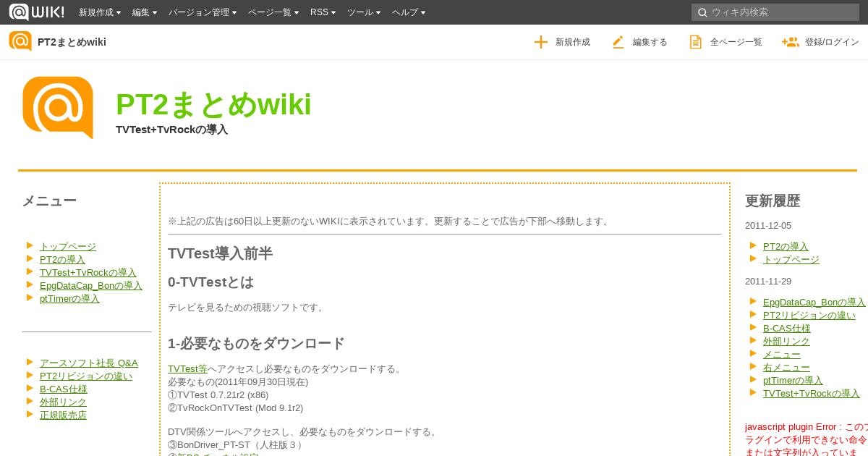Click the @WIKI logo in top bar
Screen dimensions: 868x456
click(x=37, y=12)
